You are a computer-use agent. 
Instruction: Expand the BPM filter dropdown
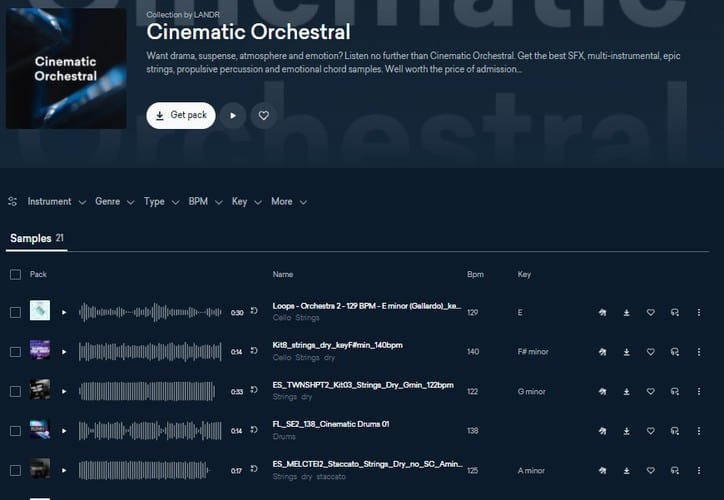tap(205, 202)
